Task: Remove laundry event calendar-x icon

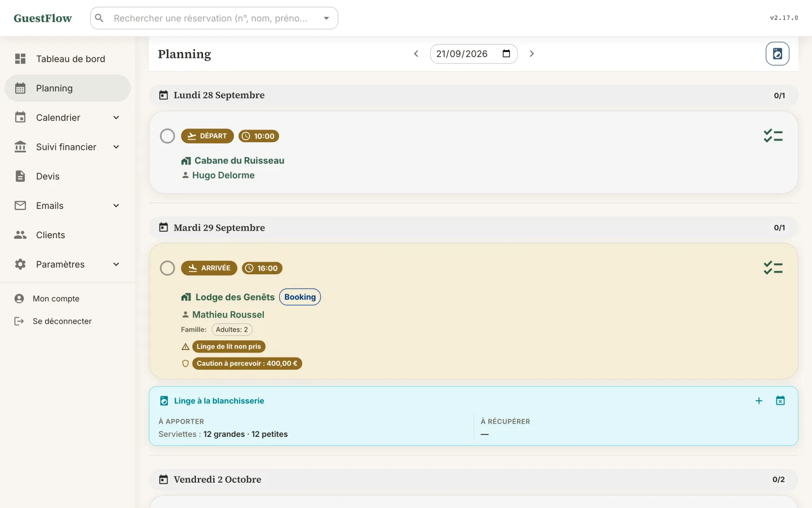Action: 780,401
